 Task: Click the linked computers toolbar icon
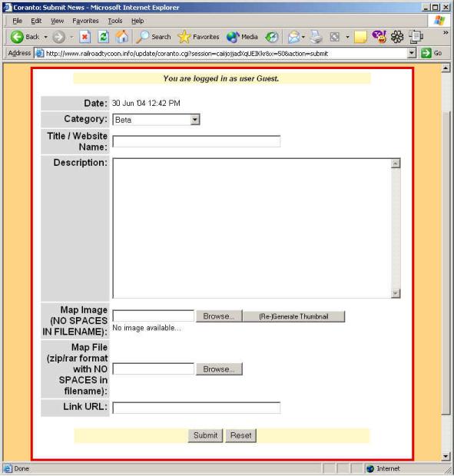416,37
